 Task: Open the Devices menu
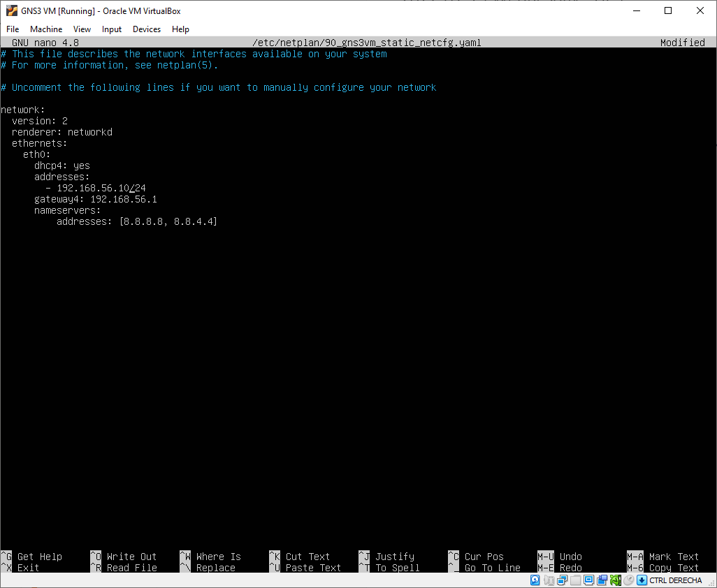pyautogui.click(x=147, y=29)
